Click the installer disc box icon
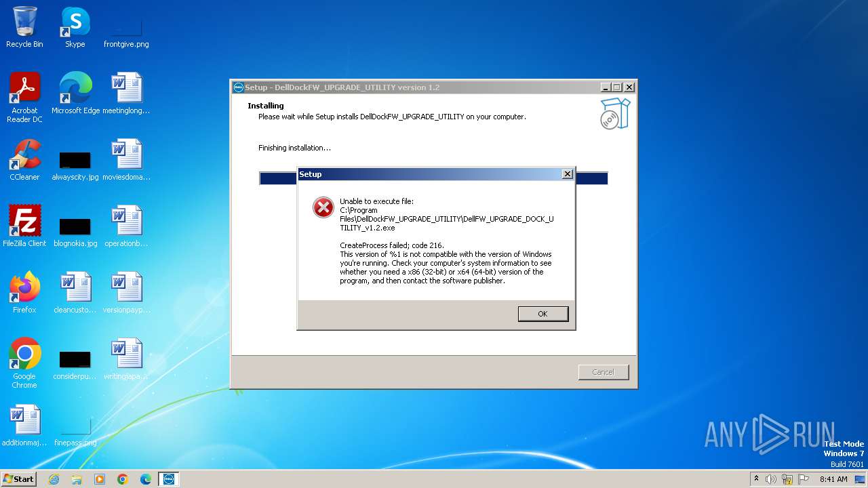 point(615,113)
